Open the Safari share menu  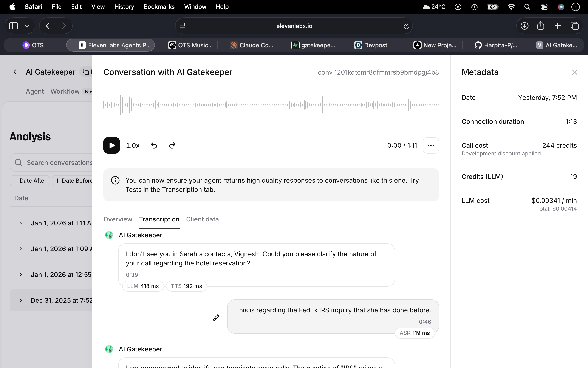541,25
